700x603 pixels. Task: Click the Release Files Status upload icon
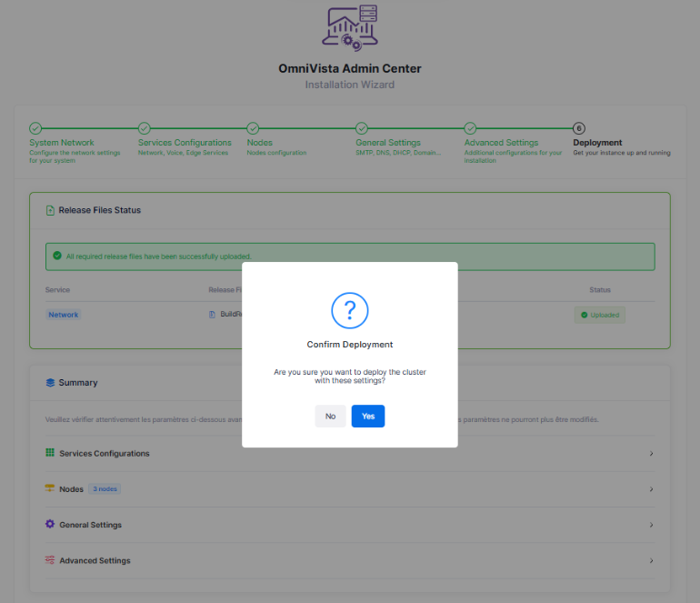point(50,210)
